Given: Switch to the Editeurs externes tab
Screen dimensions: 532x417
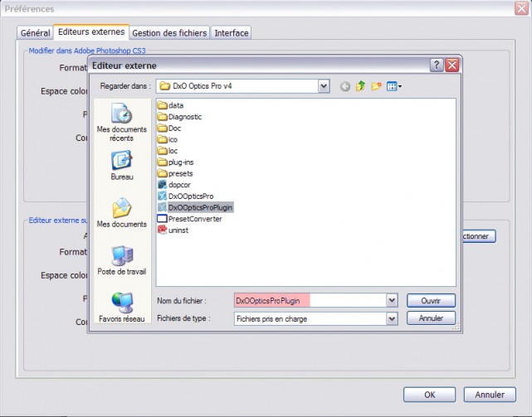Looking at the screenshot, I should (x=91, y=32).
